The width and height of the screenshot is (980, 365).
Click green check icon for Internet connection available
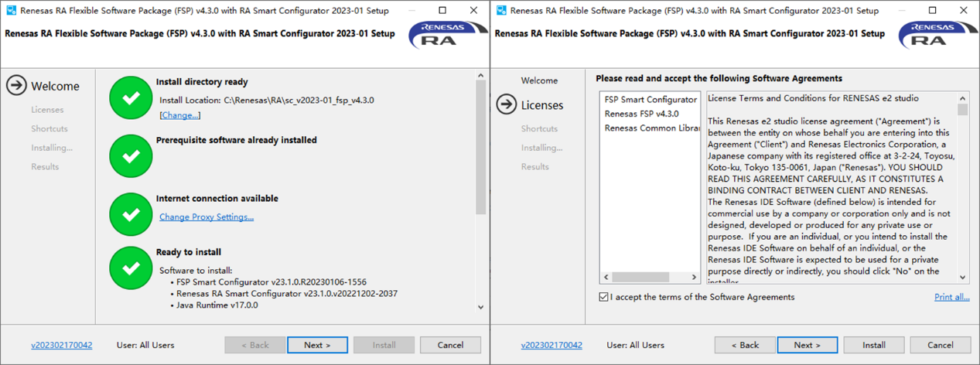131,213
